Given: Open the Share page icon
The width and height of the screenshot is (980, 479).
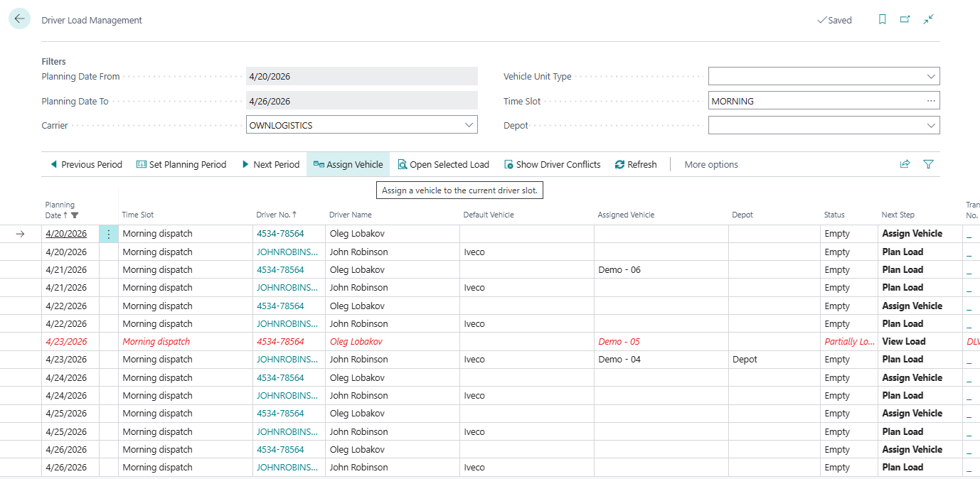Looking at the screenshot, I should coord(905,163).
